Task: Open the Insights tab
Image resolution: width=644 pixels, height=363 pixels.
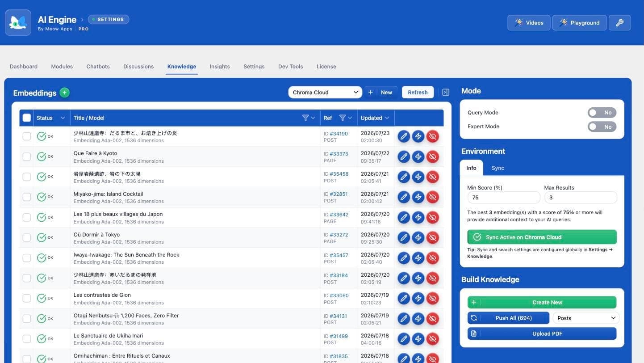Action: (220, 66)
